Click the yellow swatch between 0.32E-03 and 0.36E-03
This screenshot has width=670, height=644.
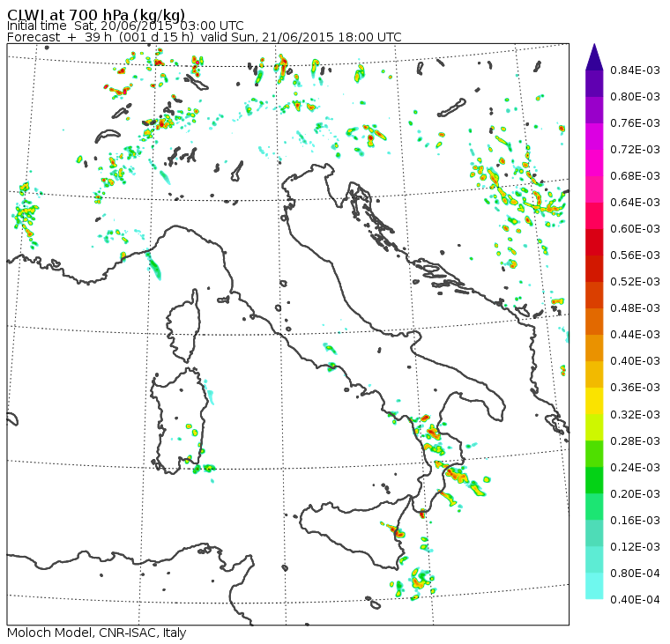[594, 401]
